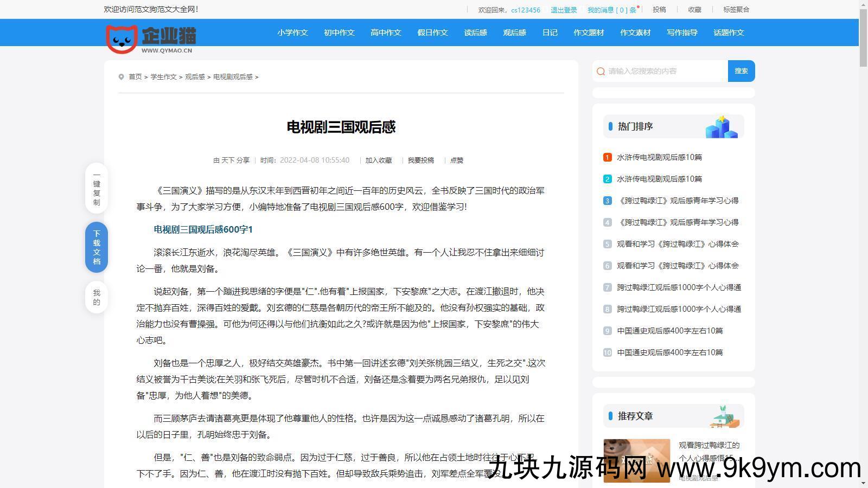Viewport: 868px width, 488px height.
Task: Click the orange number 1 rank badge
Action: point(607,157)
